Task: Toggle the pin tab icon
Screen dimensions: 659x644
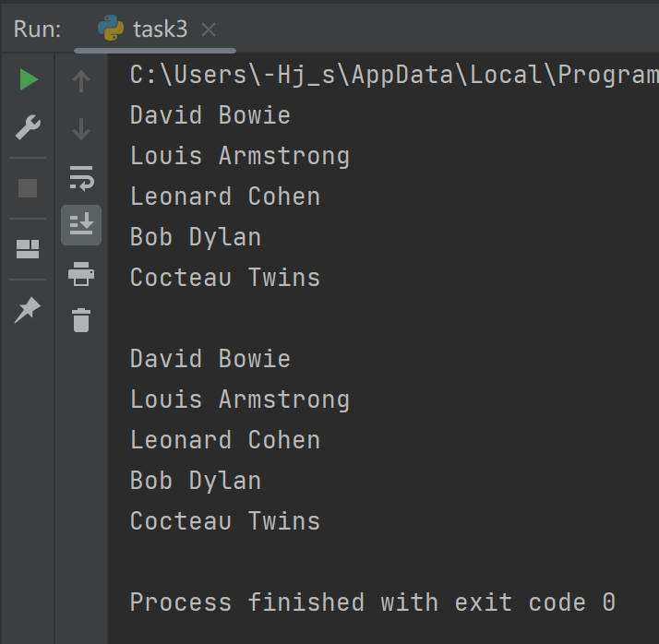Action: [x=29, y=310]
